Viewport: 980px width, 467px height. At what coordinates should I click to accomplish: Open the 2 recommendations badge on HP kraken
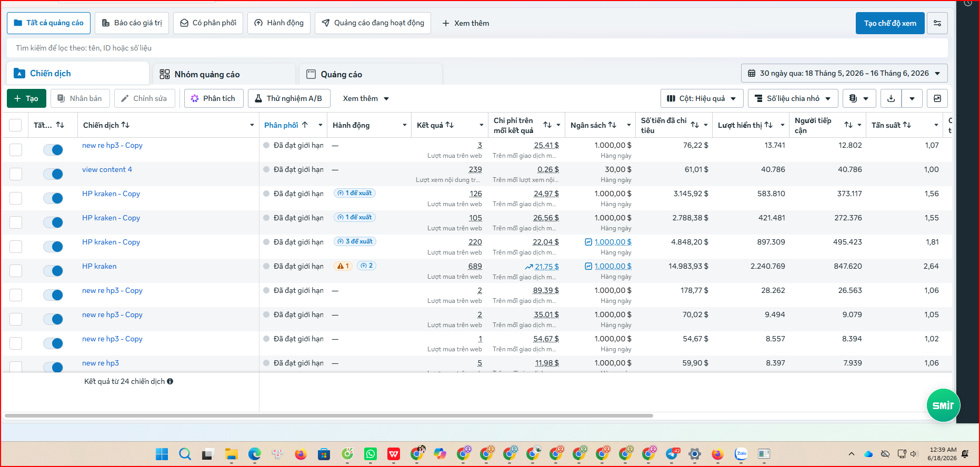(367, 266)
